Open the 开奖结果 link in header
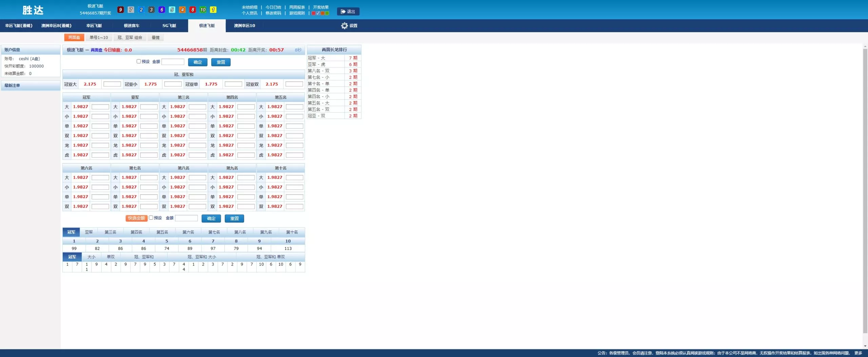 click(321, 7)
